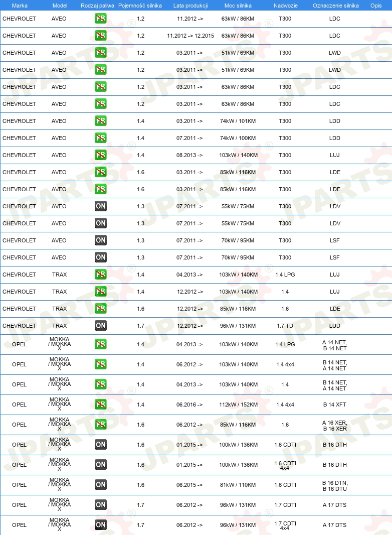Screen dimensions: 392x535
Task: Click diesel ON icon in OPEL 1.7 CDTI 4x4 row
Action: coord(101,525)
